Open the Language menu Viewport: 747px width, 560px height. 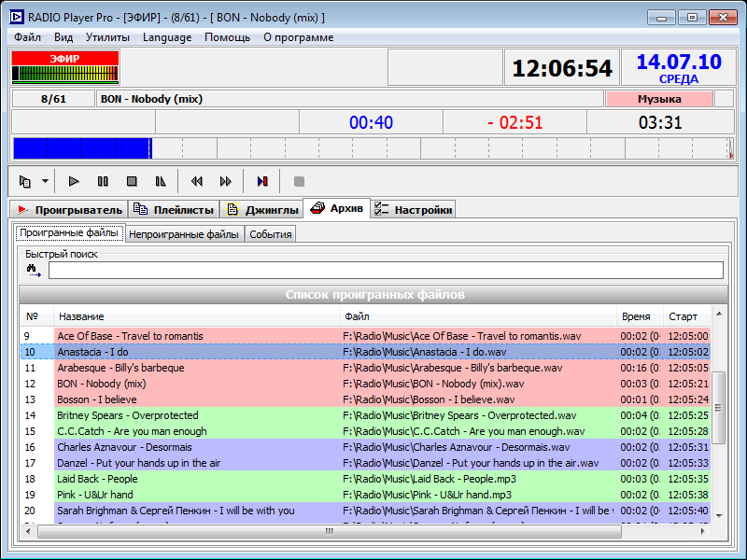(x=167, y=37)
